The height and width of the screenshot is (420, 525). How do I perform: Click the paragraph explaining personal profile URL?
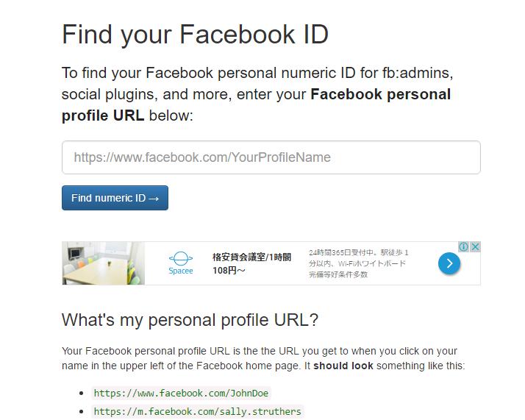pyautogui.click(x=263, y=358)
